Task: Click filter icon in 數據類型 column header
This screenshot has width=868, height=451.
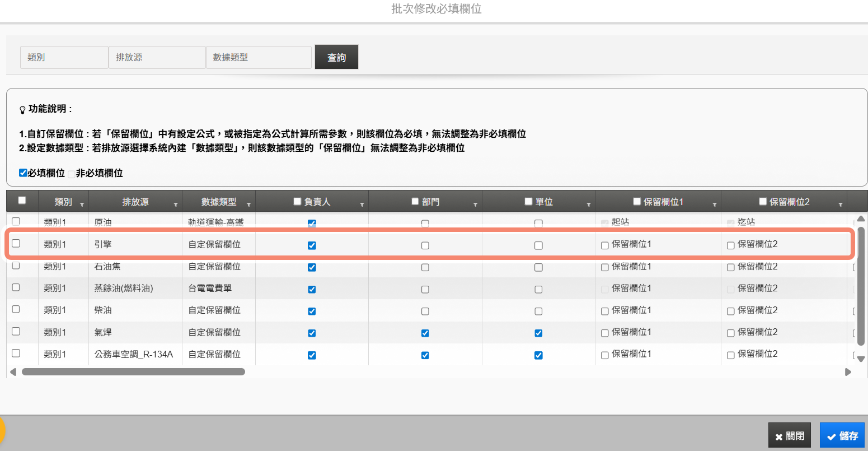Action: click(248, 204)
